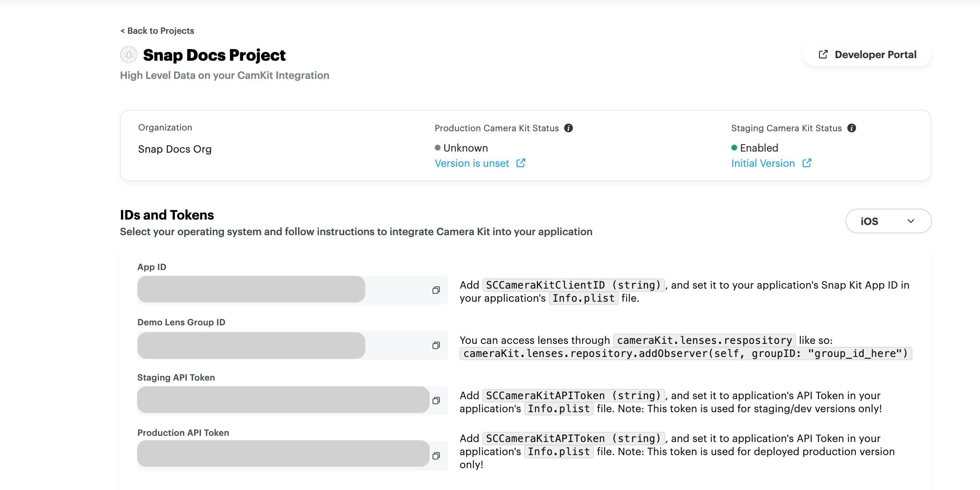The image size is (980, 490).
Task: Click the Production API Token field
Action: (283, 454)
